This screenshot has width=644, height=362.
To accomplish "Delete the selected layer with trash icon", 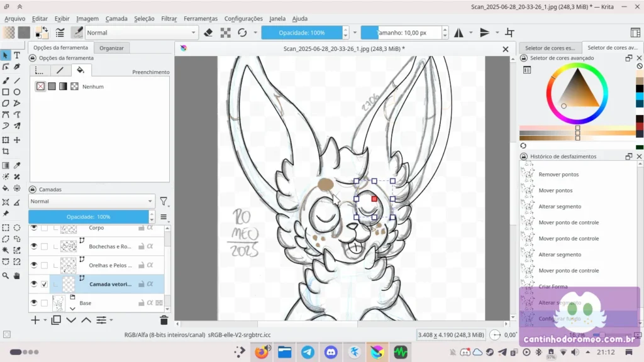I will (x=164, y=320).
